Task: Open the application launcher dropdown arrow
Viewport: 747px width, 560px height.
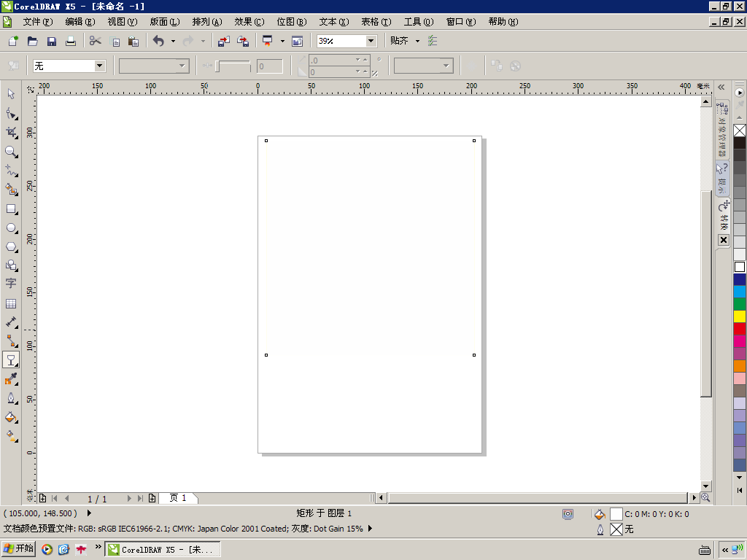Action: tap(282, 41)
